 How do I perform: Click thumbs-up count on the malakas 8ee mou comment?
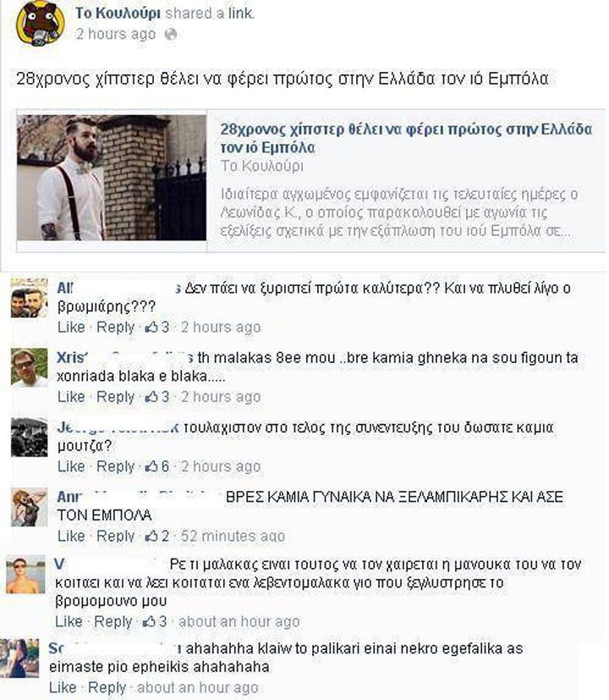(157, 396)
